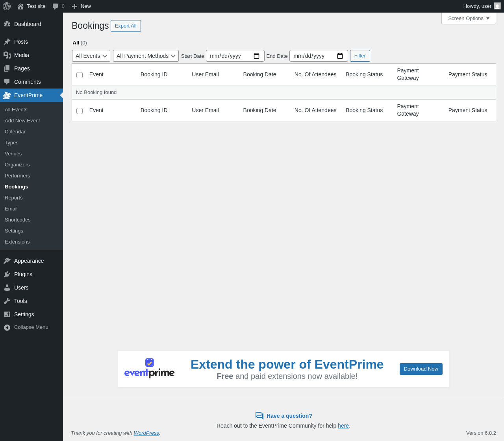Click the Plugins plug icon
Viewport: 504px width, 441px height.
pyautogui.click(x=7, y=274)
